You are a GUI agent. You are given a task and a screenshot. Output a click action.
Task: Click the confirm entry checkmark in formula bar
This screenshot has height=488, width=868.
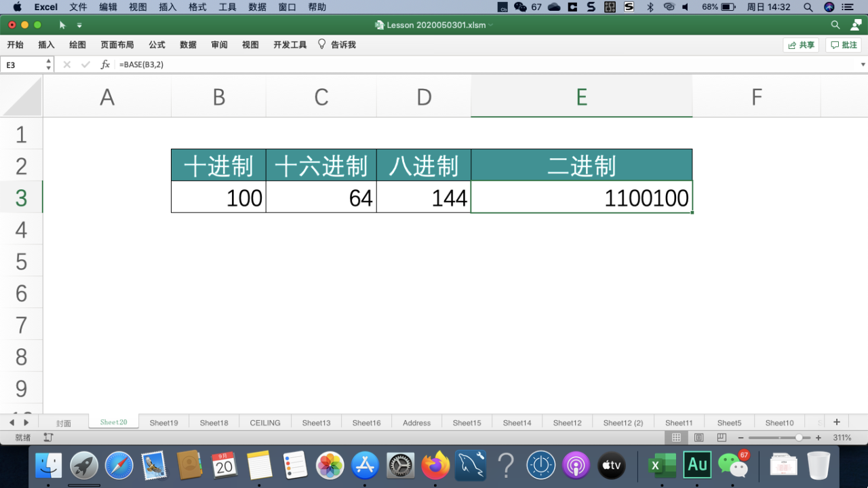tap(85, 64)
